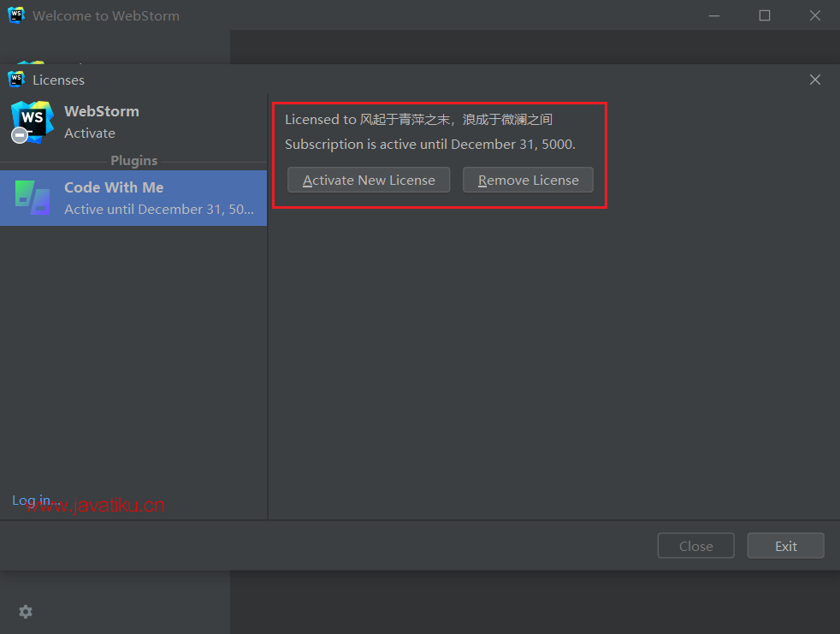
Task: Click the WebStorm icon in Welcome title bar
Action: (x=16, y=15)
